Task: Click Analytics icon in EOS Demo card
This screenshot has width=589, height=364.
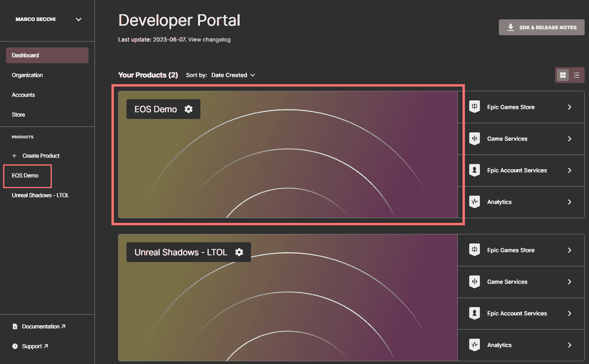Action: tap(474, 202)
